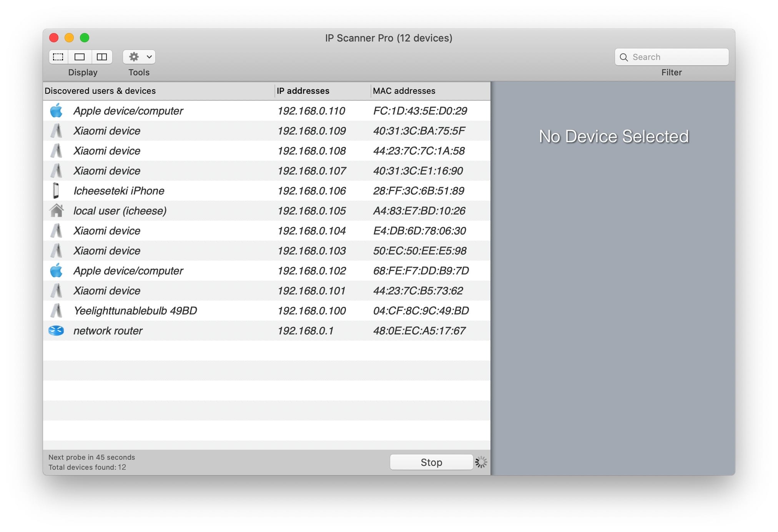Switch to single-pane display mode

tap(80, 57)
